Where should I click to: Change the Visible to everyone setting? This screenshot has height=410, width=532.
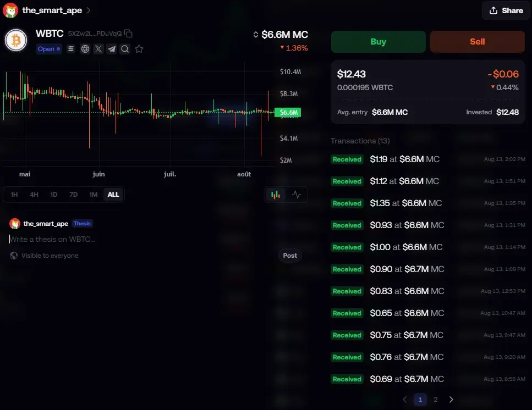pos(44,256)
